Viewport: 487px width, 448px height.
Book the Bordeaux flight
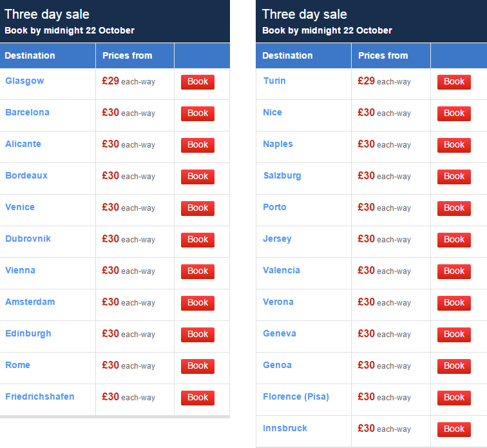click(198, 177)
